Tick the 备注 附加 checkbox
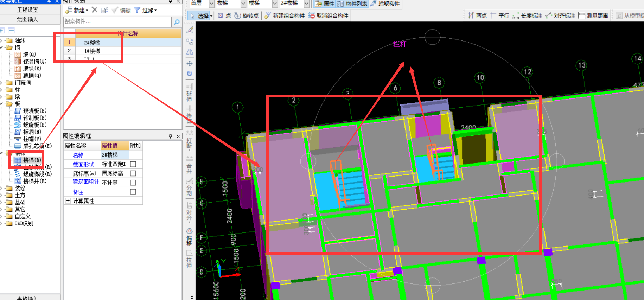The width and height of the screenshot is (644, 300). [x=133, y=192]
